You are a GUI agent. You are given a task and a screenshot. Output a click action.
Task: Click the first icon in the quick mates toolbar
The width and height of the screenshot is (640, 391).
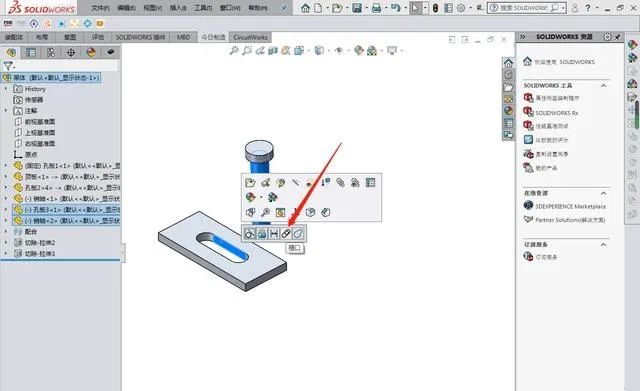249,233
